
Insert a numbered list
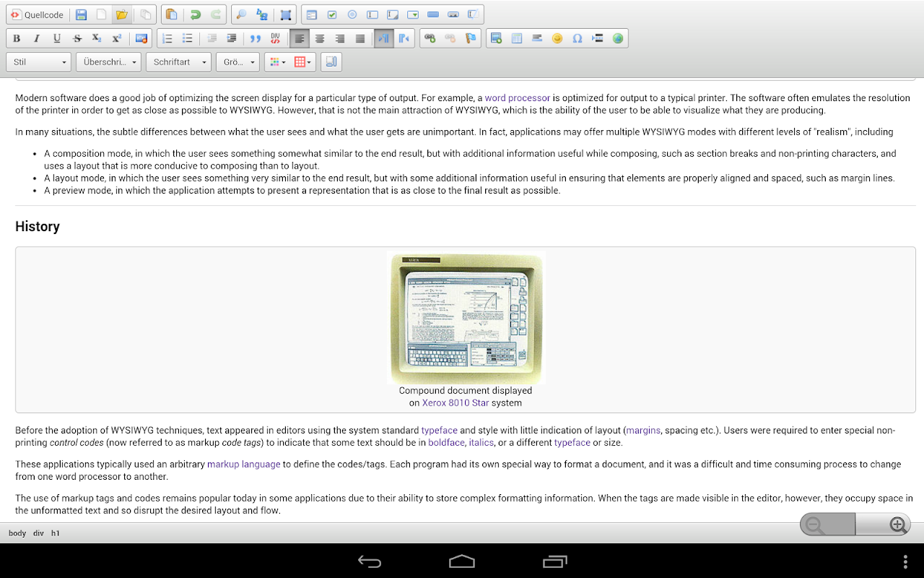coord(167,38)
